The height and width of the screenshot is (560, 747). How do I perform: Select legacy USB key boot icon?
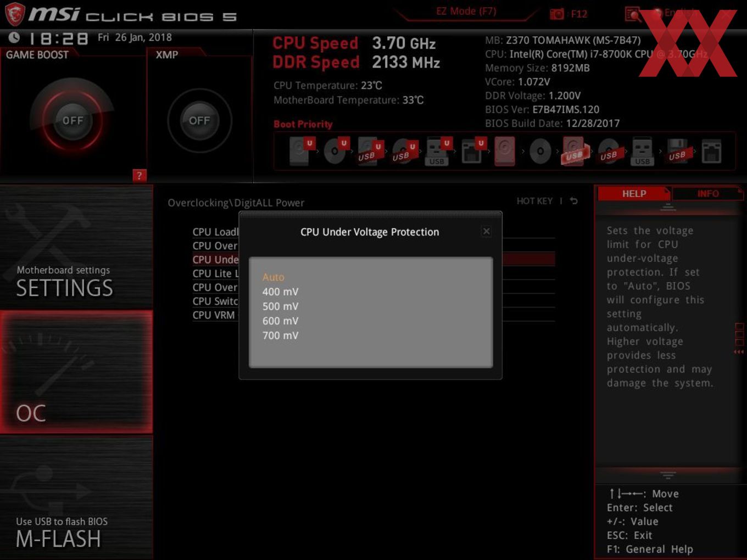(x=643, y=151)
